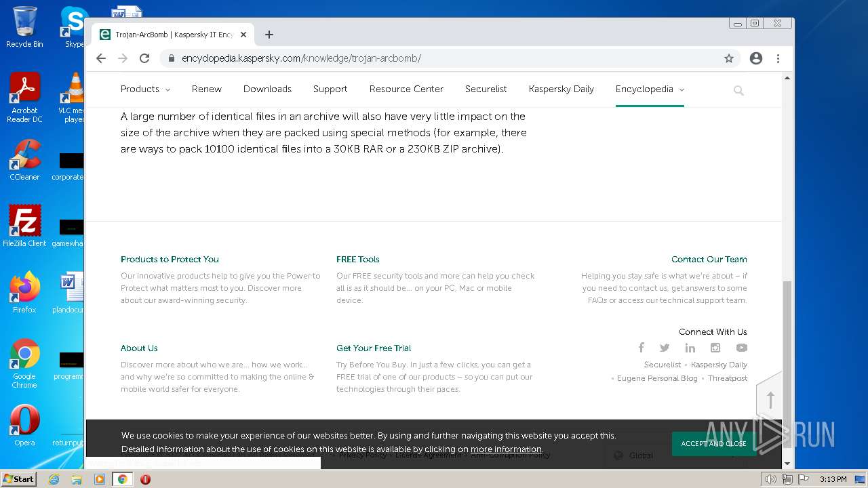The image size is (868, 488).
Task: Open Chrome's three-dot menu
Action: (778, 58)
